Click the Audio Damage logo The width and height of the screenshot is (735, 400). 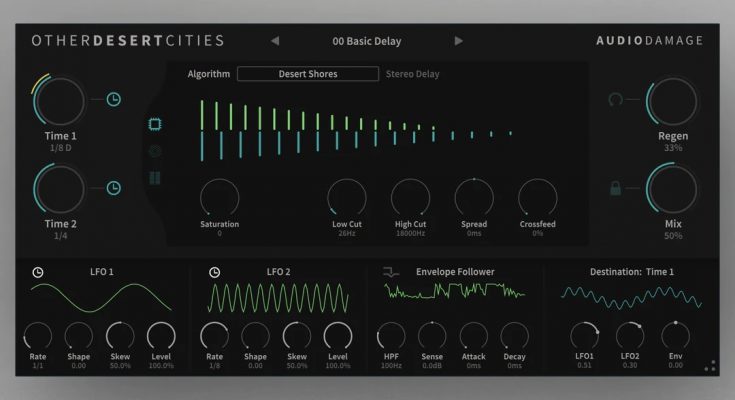649,41
